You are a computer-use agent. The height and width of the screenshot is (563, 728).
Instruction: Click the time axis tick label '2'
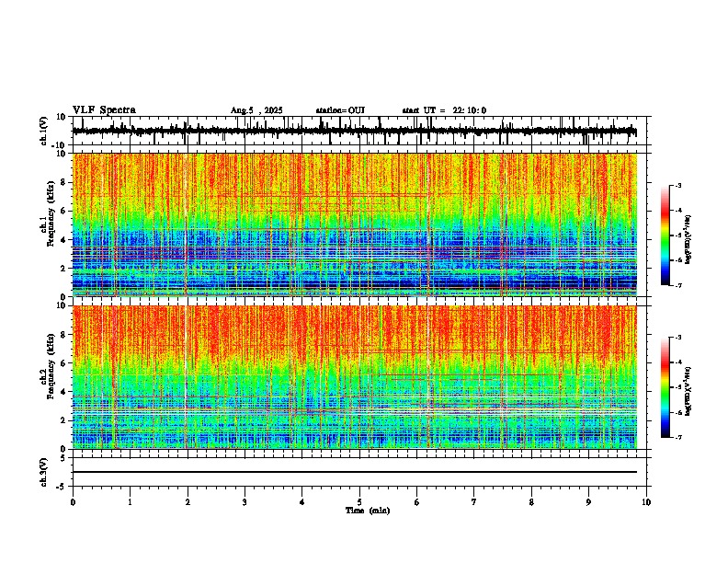[x=188, y=502]
